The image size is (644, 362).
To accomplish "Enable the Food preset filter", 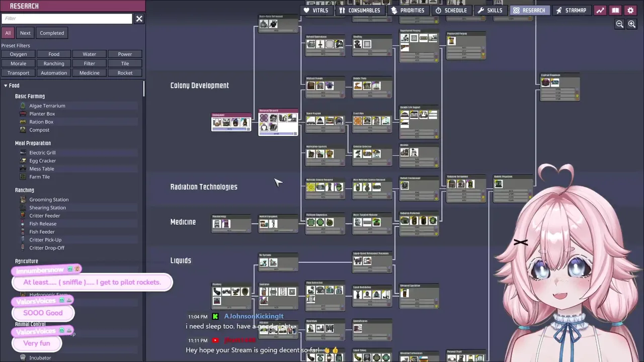I will point(54,54).
